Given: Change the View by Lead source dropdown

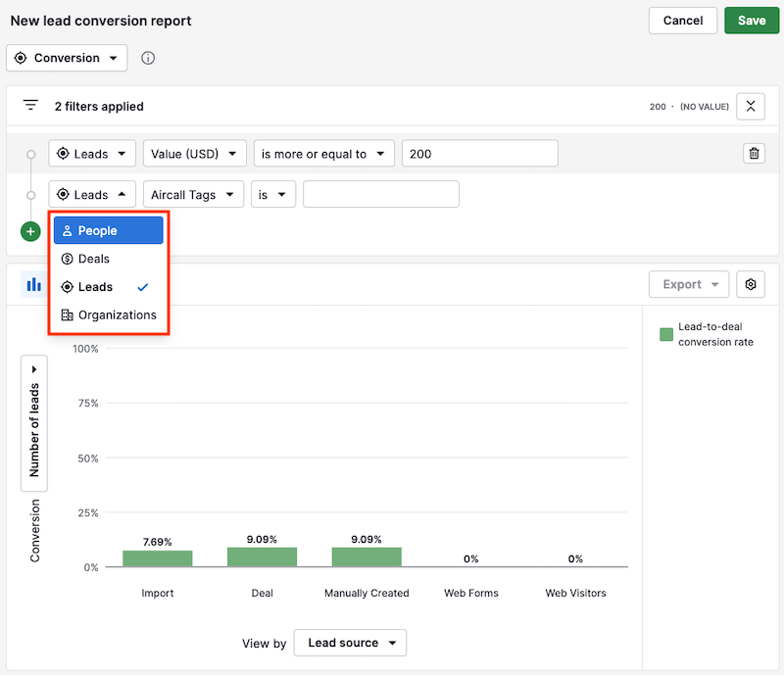Looking at the screenshot, I should pyautogui.click(x=350, y=643).
